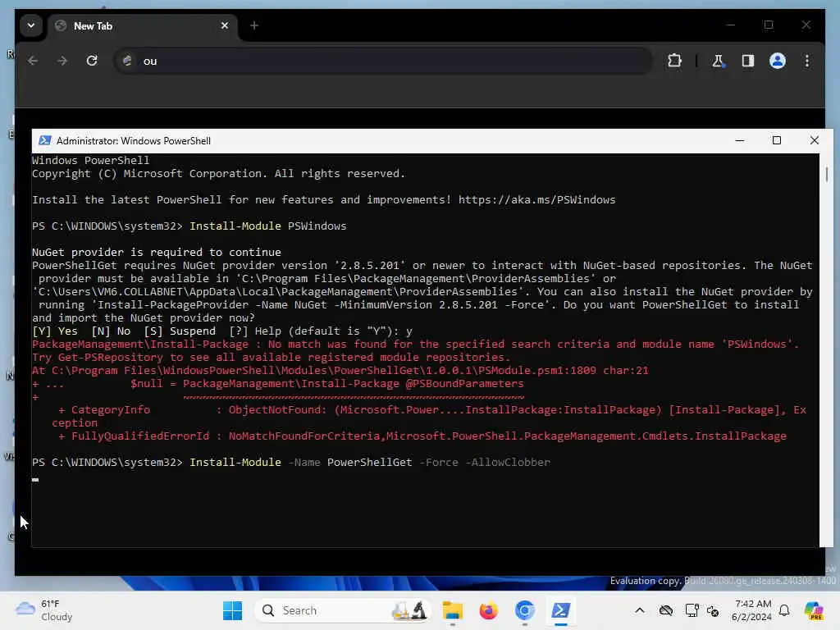Expand the hidden system tray icons chevron

[x=640, y=610]
